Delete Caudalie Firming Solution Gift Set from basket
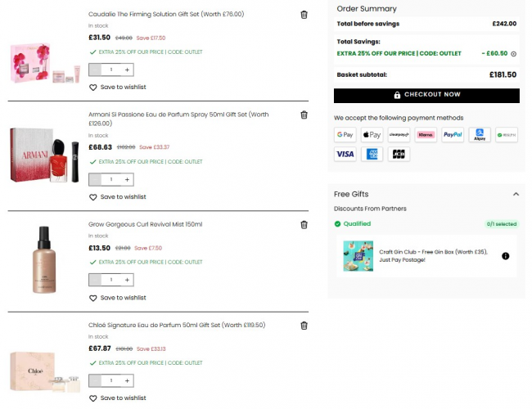 (304, 15)
